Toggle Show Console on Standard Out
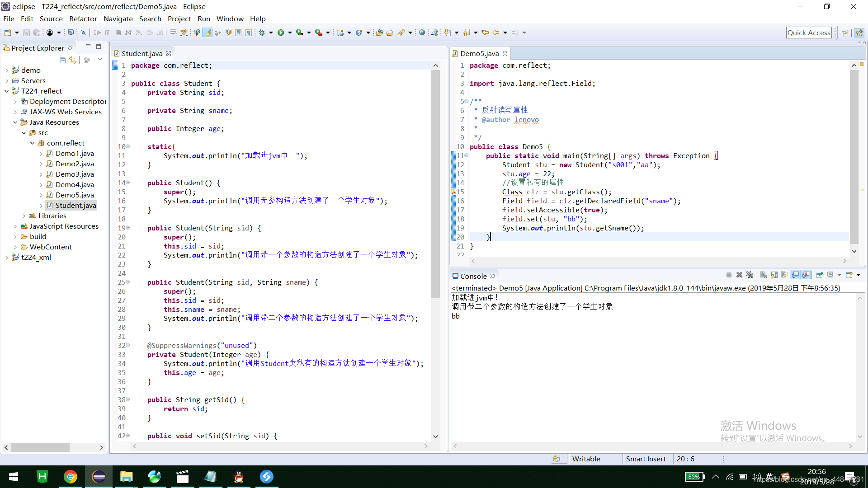This screenshot has width=868, height=488. 795,275
